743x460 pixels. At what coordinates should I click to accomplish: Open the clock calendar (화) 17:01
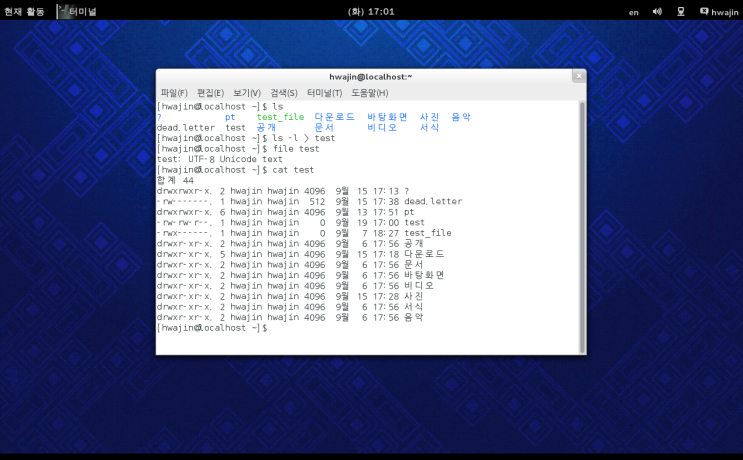coord(371,11)
